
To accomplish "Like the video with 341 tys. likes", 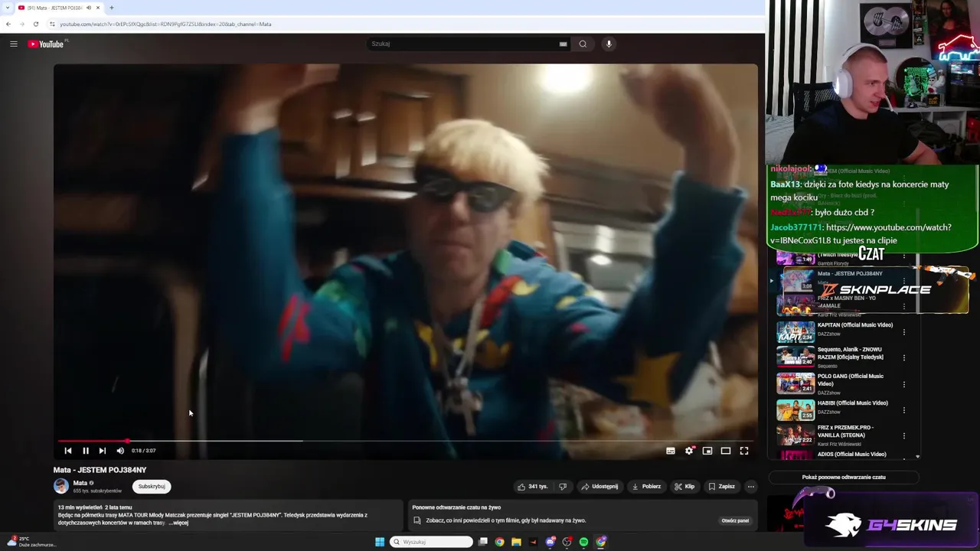I will point(533,486).
